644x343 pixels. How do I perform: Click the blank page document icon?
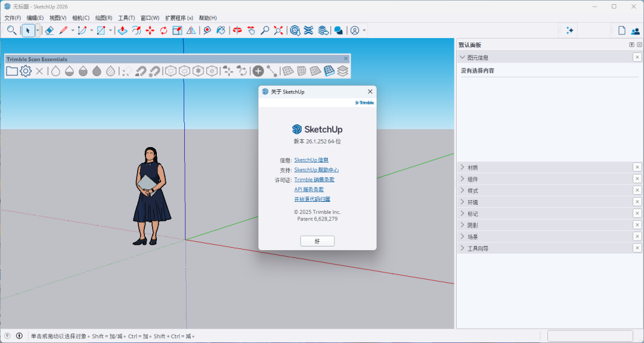pos(622,30)
